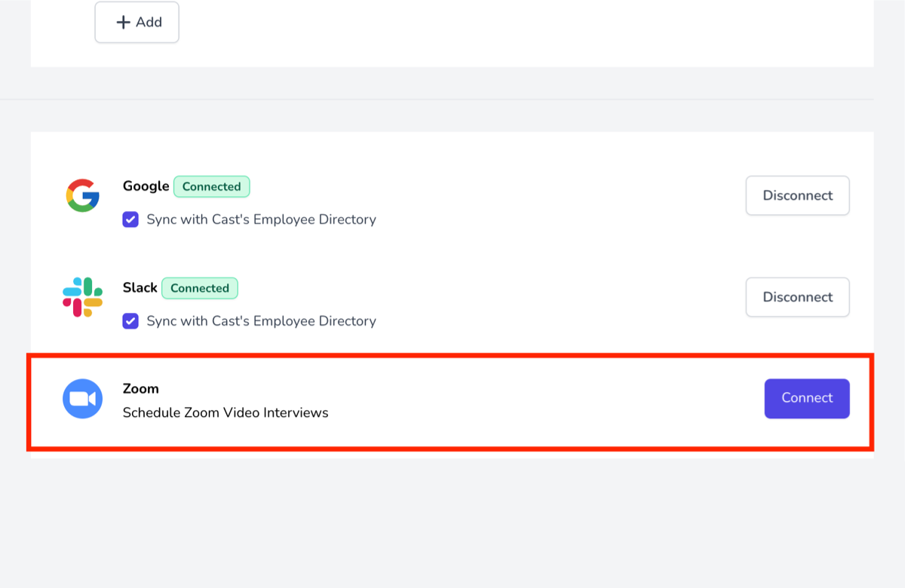Select the Slack integration title
Image resolution: width=905 pixels, height=588 pixels.
pos(140,288)
